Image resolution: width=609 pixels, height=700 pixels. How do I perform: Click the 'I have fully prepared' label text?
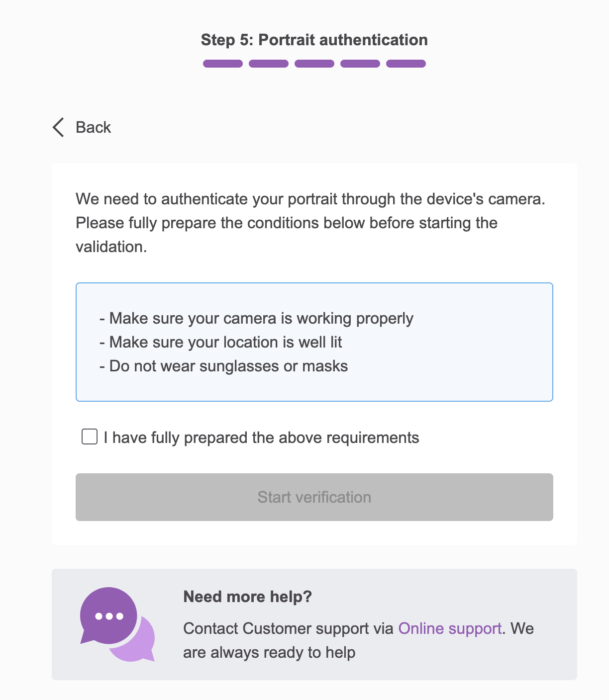tap(261, 437)
